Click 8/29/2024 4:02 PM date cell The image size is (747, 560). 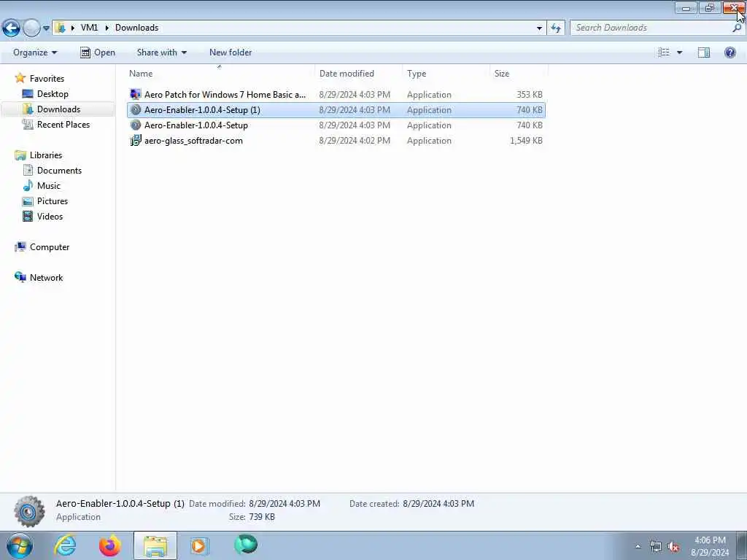click(x=355, y=141)
